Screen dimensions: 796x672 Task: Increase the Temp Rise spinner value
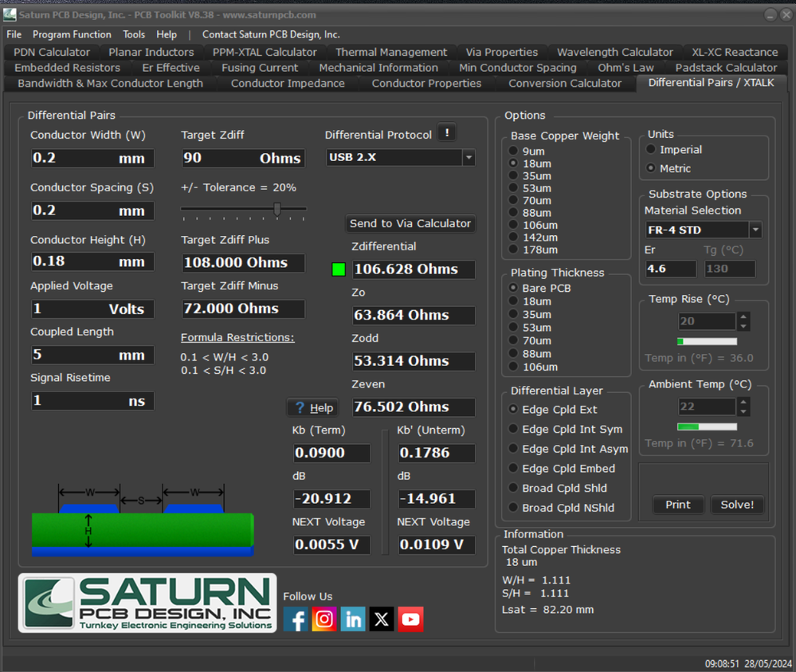743,317
